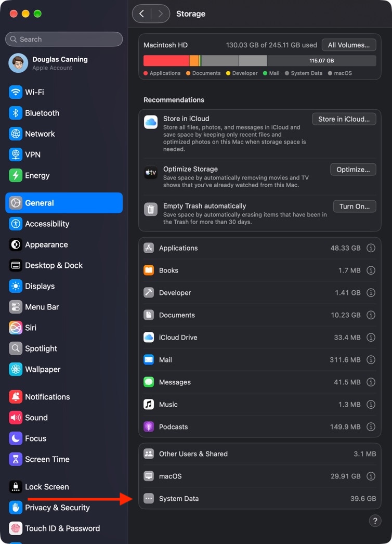
Task: Show info for Documents storage
Action: [371, 315]
